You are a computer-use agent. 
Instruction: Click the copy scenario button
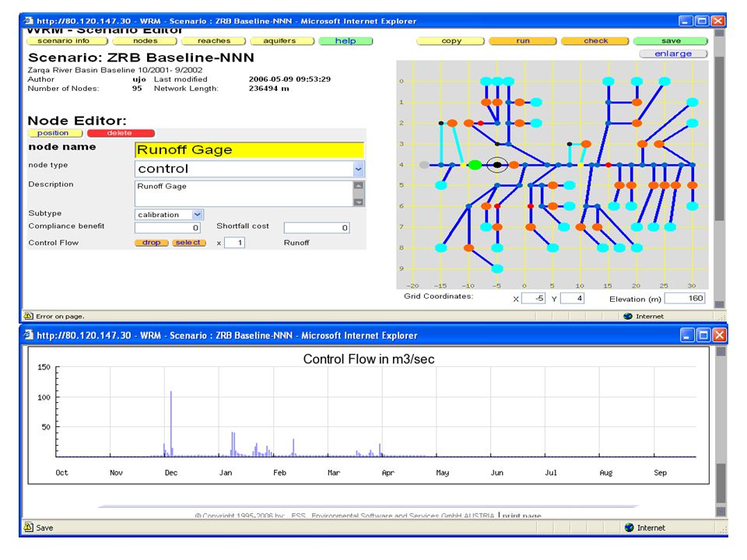pyautogui.click(x=451, y=41)
